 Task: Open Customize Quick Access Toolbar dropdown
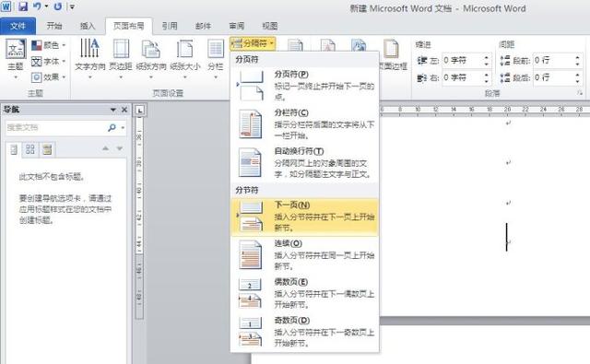pos(72,6)
